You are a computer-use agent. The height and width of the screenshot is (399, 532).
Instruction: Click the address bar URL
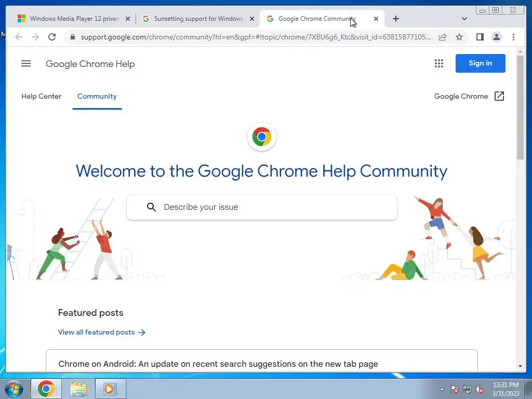256,37
